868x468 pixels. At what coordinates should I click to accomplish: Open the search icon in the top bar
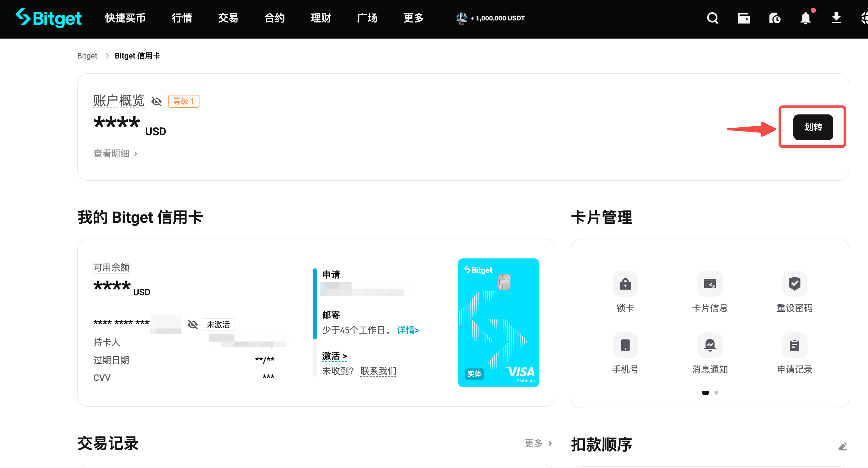pyautogui.click(x=712, y=18)
